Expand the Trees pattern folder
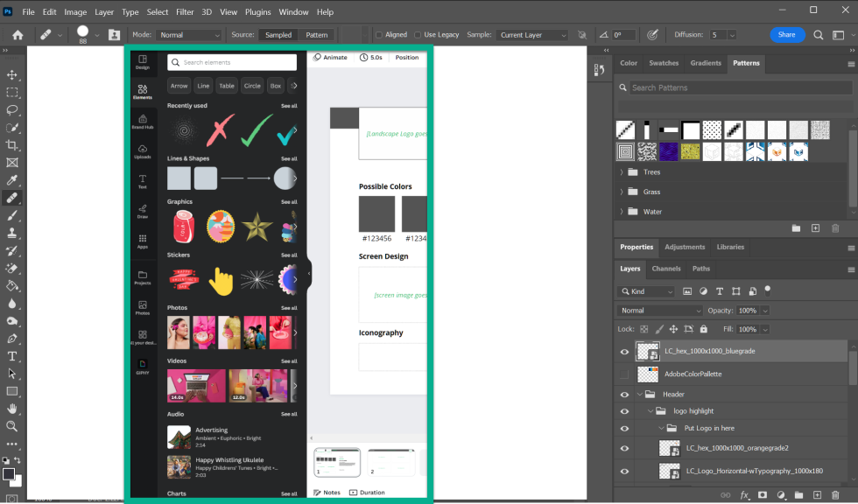The width and height of the screenshot is (858, 504). [622, 172]
